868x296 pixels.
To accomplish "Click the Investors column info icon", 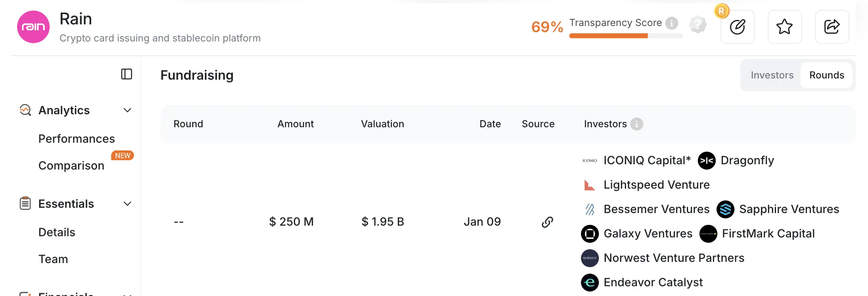I will (637, 124).
